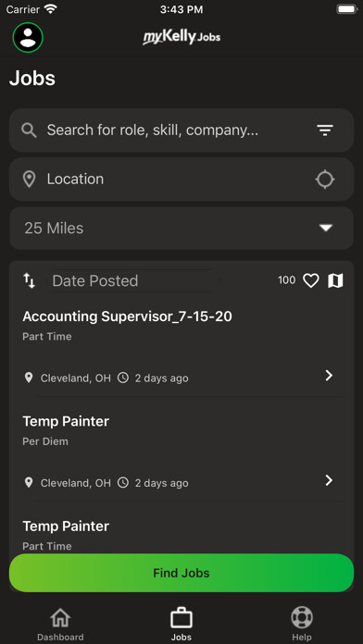
Task: Select the Jobs tab in bottom bar
Action: (x=181, y=624)
